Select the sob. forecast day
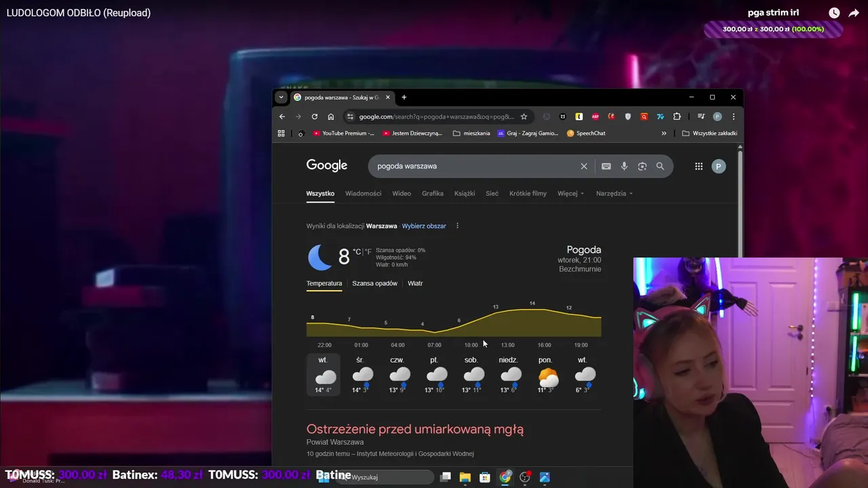 tap(471, 375)
